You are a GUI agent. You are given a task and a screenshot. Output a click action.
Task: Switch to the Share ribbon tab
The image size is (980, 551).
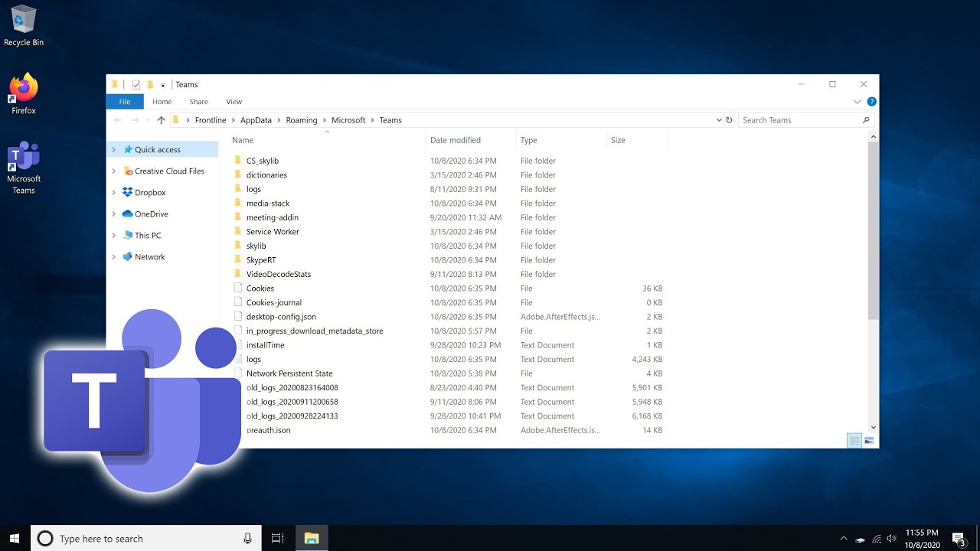199,102
